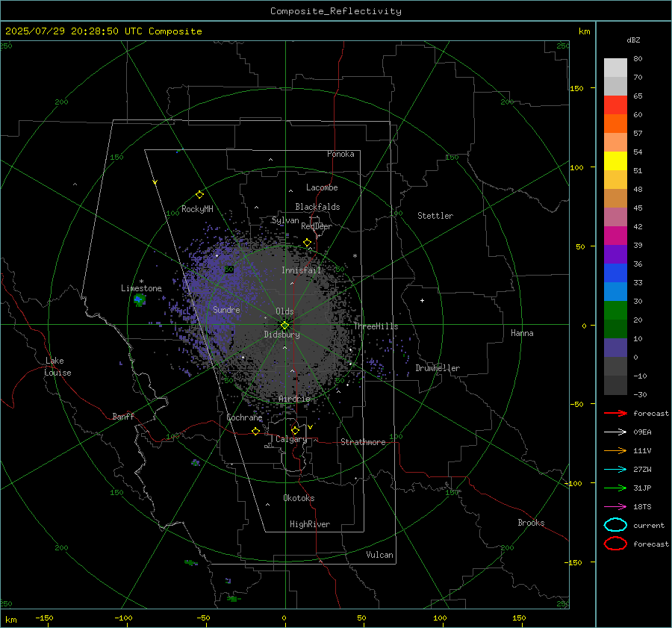The image size is (672, 628).
Task: Select the Cochrane label on the map
Action: (244, 417)
